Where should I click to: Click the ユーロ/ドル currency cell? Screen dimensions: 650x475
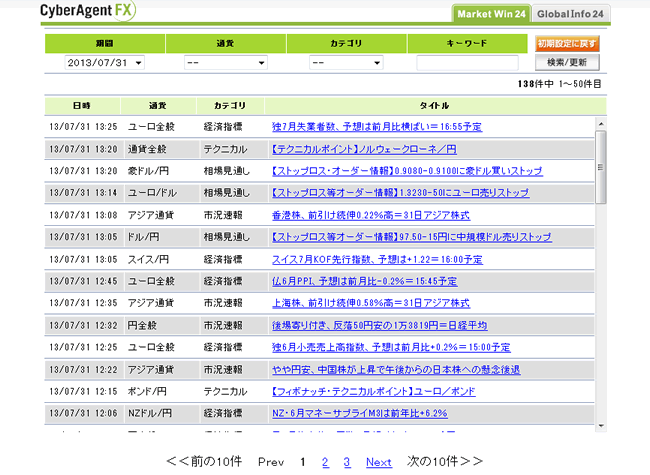152,193
